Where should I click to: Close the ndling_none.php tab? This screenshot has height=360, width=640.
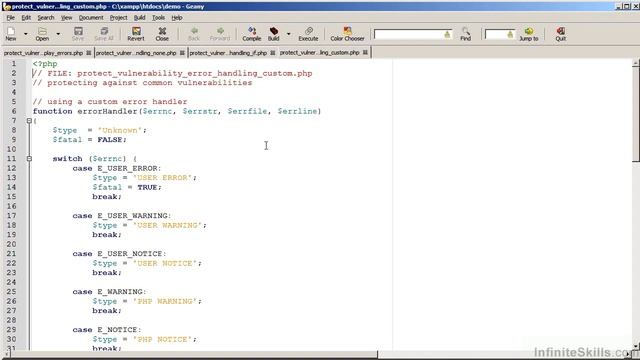182,53
